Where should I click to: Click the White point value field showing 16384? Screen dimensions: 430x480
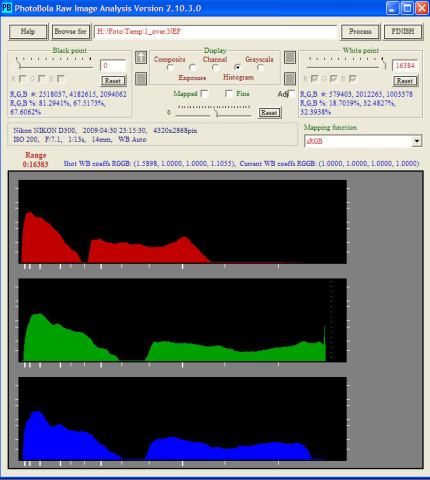(405, 66)
